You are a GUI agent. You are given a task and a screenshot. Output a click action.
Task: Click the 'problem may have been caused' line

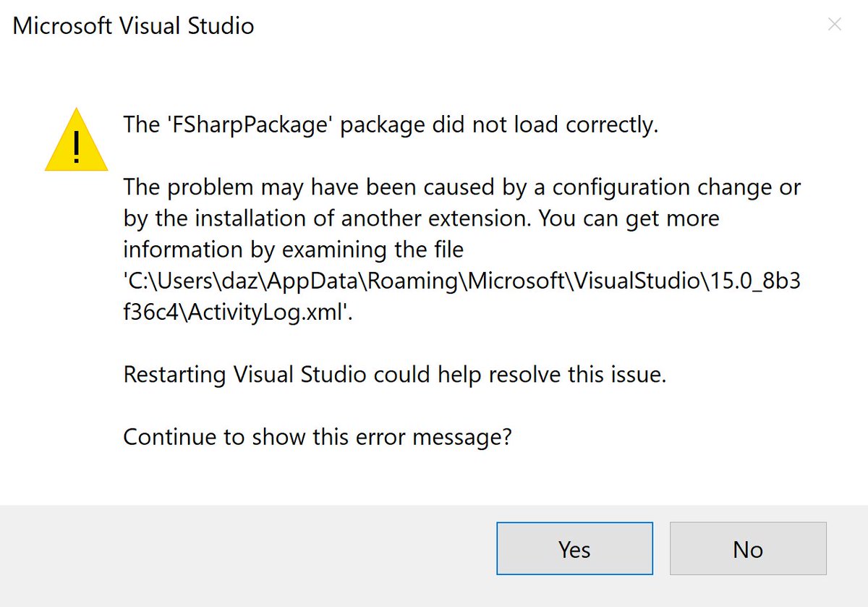pyautogui.click(x=461, y=187)
